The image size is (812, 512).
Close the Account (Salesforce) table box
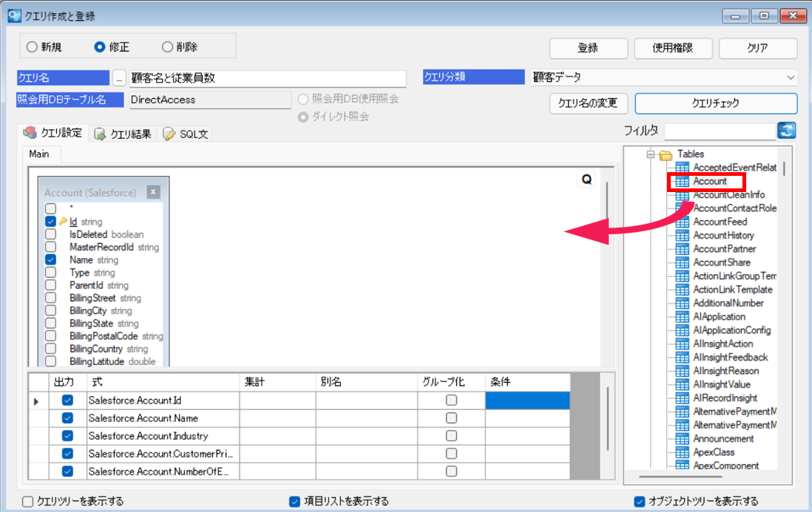pyautogui.click(x=153, y=192)
